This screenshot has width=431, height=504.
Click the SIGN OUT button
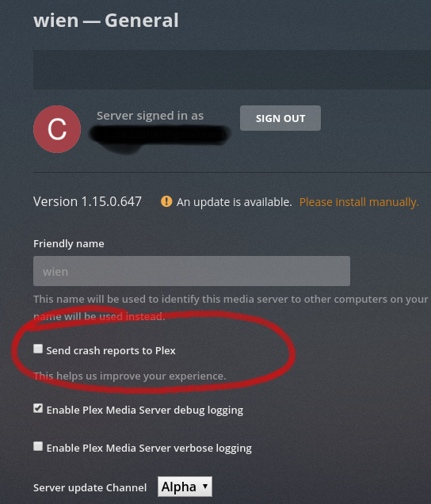pyautogui.click(x=280, y=118)
